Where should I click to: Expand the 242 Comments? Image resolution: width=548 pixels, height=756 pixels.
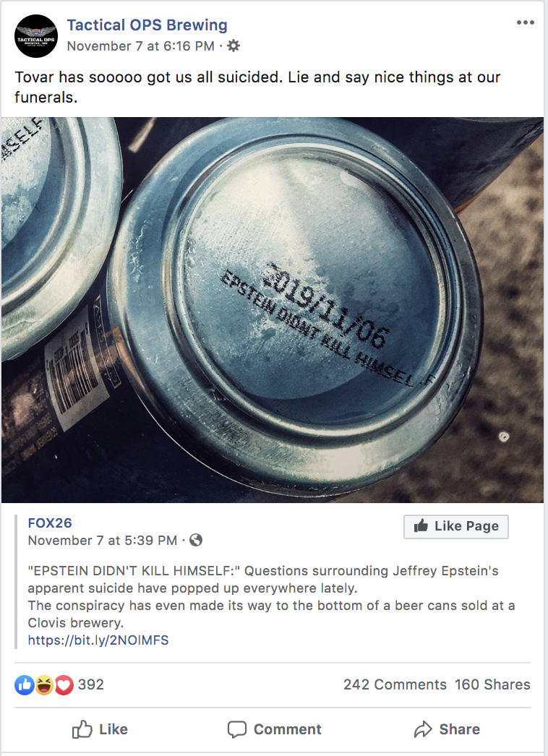click(395, 684)
